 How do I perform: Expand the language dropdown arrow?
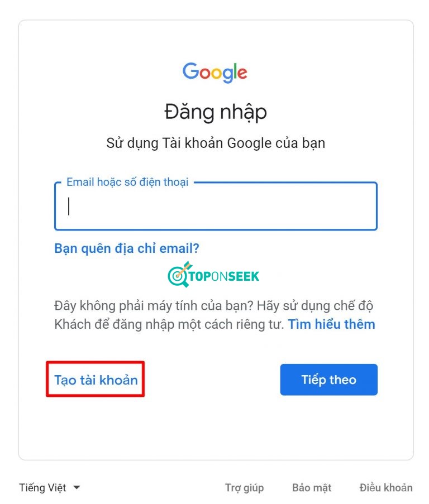(77, 488)
